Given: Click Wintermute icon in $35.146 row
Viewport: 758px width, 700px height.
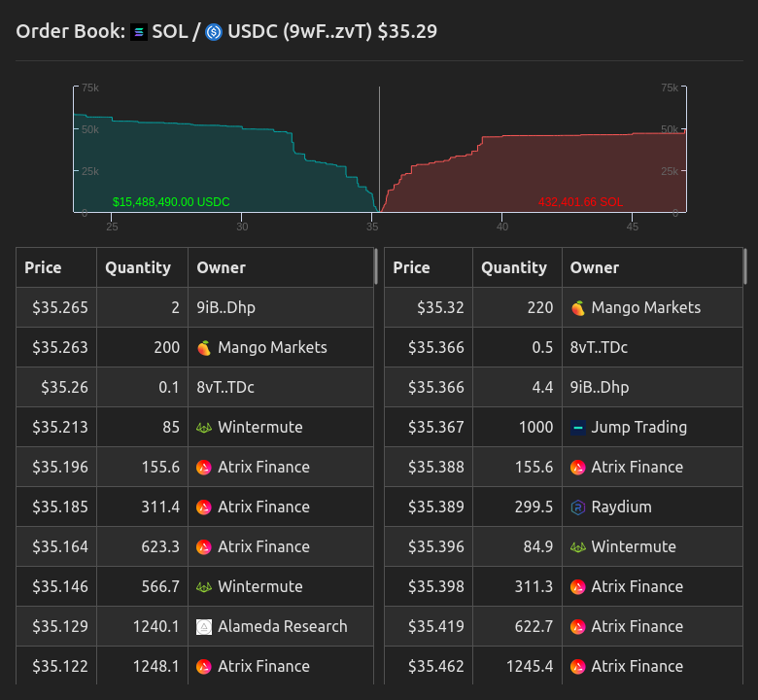Looking at the screenshot, I should coord(204,587).
